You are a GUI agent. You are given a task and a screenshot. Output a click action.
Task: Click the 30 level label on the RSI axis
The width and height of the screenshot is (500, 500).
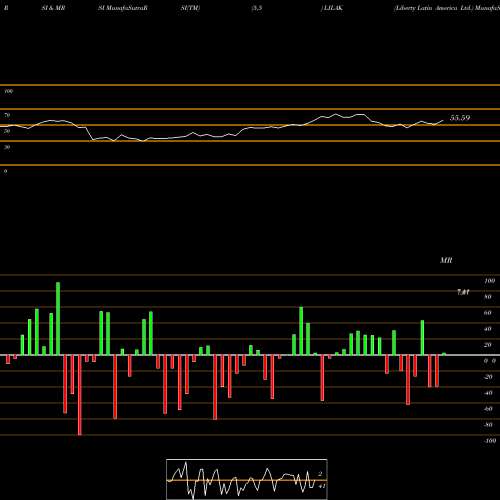click(7, 147)
